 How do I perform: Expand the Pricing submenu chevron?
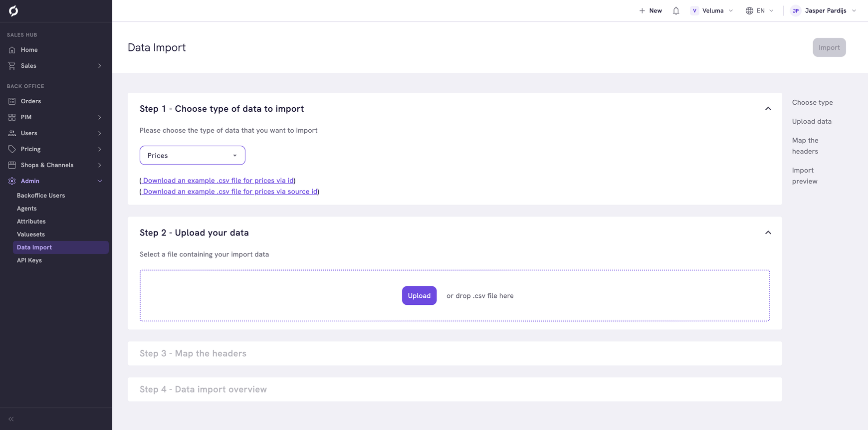tap(100, 149)
